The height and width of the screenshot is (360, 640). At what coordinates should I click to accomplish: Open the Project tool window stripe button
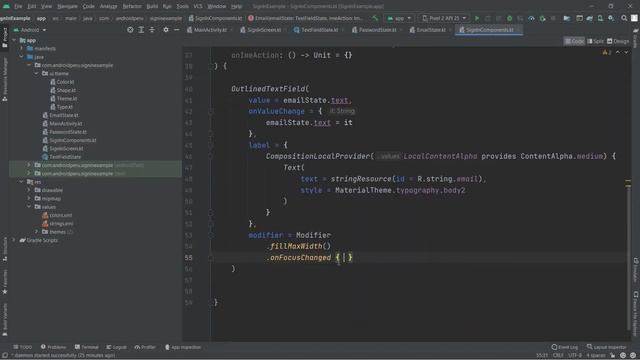pos(4,38)
